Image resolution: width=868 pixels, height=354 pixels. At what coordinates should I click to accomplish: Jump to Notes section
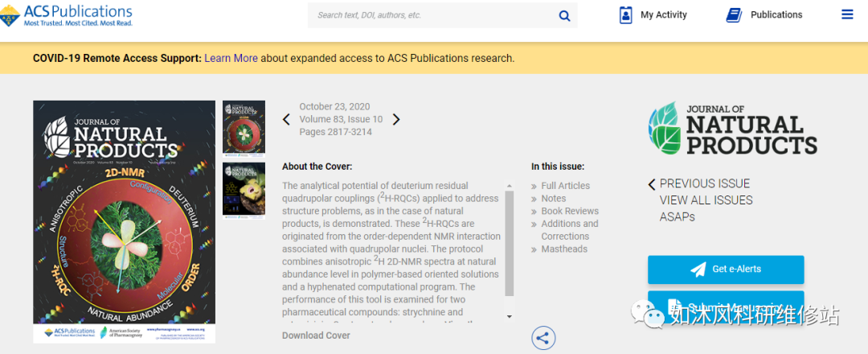click(x=554, y=199)
